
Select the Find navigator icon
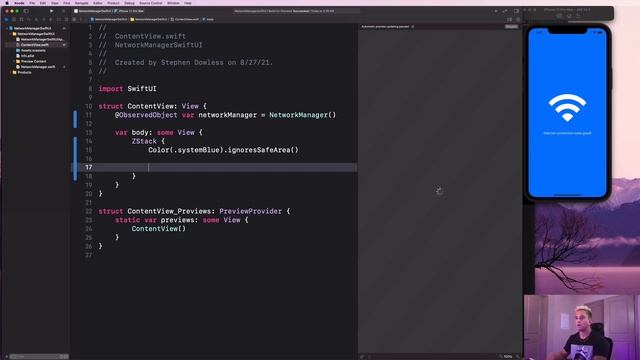click(29, 19)
